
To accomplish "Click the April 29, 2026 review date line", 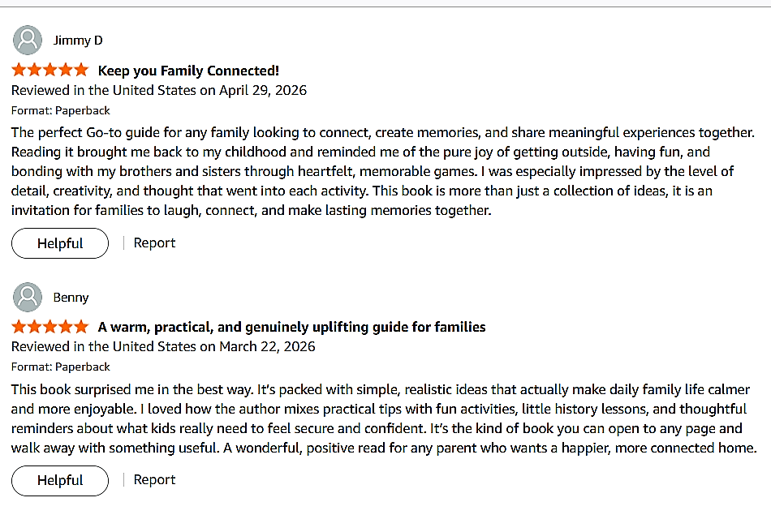I will [x=159, y=90].
